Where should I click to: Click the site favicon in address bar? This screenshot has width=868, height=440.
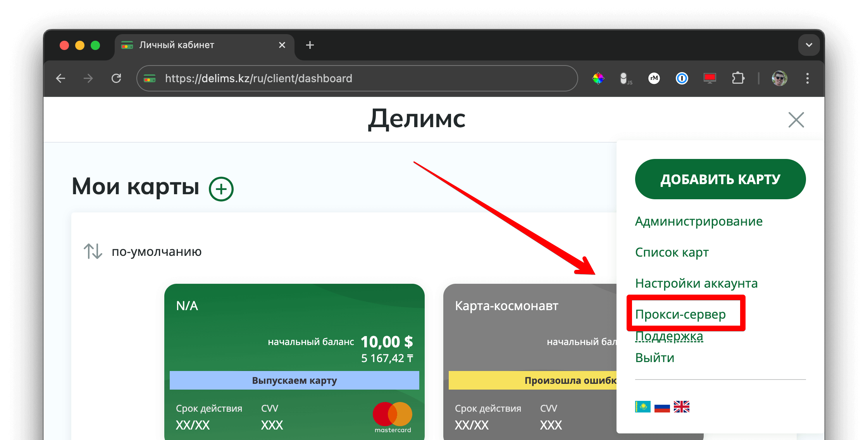coord(150,78)
